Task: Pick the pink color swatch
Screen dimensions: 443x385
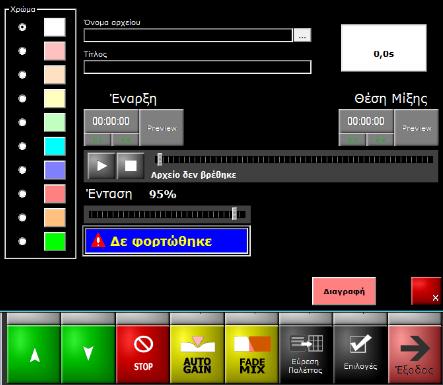Action: pos(55,51)
